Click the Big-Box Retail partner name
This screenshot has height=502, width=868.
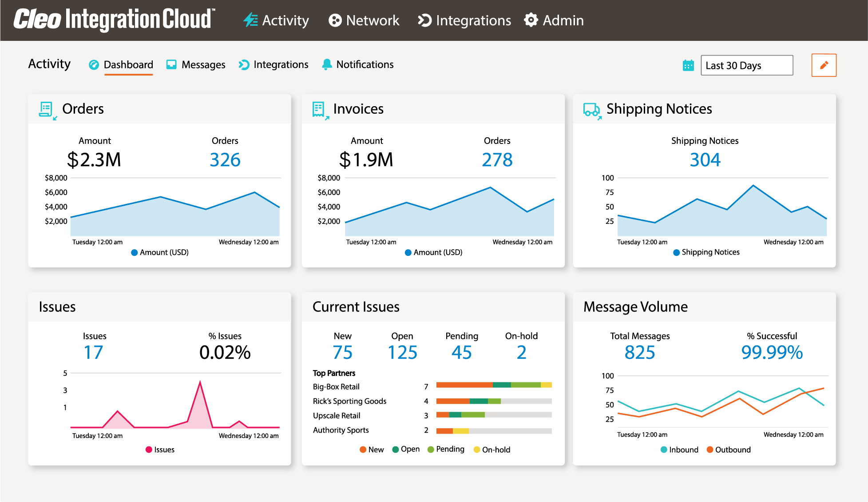pos(336,386)
